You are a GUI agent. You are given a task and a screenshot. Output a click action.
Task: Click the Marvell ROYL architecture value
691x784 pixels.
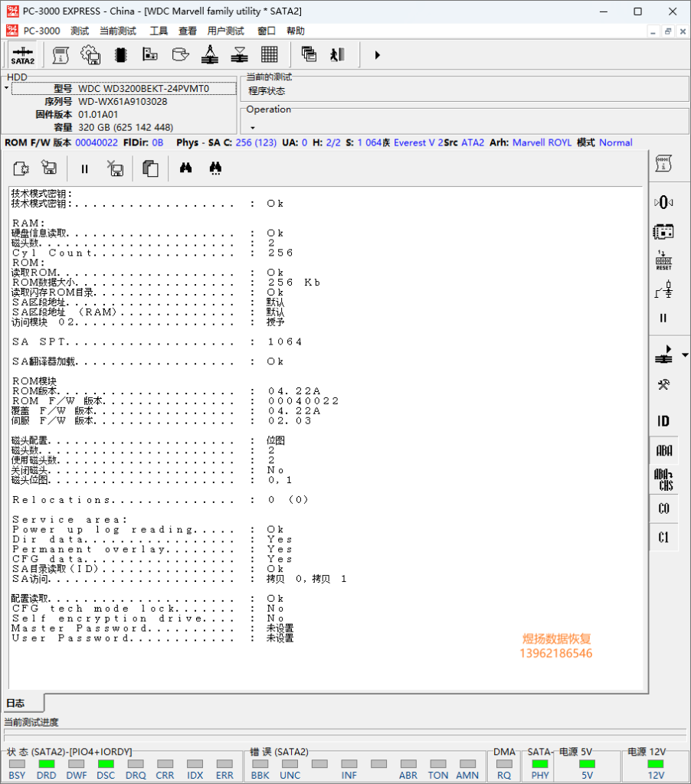(x=542, y=142)
